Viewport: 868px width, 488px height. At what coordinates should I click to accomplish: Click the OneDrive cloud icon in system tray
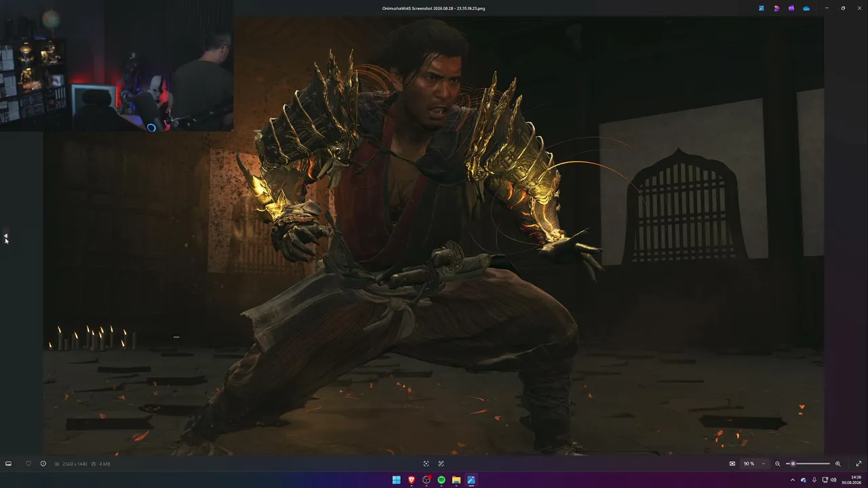pos(804,480)
